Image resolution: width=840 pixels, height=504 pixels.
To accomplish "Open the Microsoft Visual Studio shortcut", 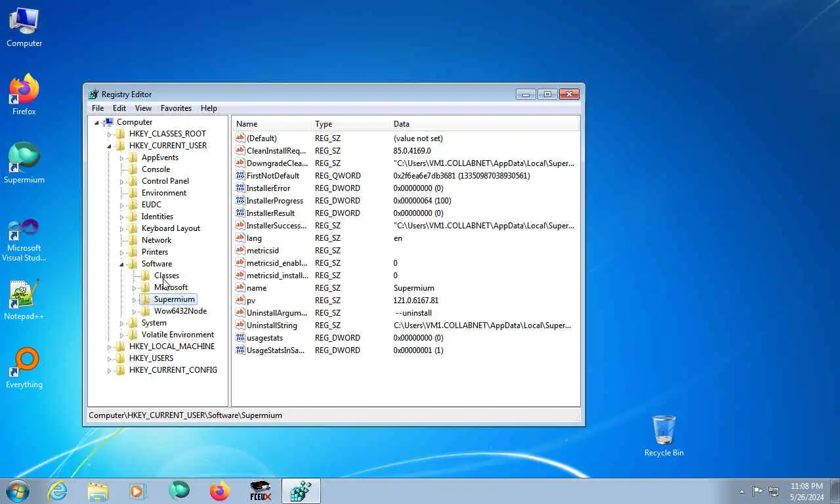I will click(24, 240).
